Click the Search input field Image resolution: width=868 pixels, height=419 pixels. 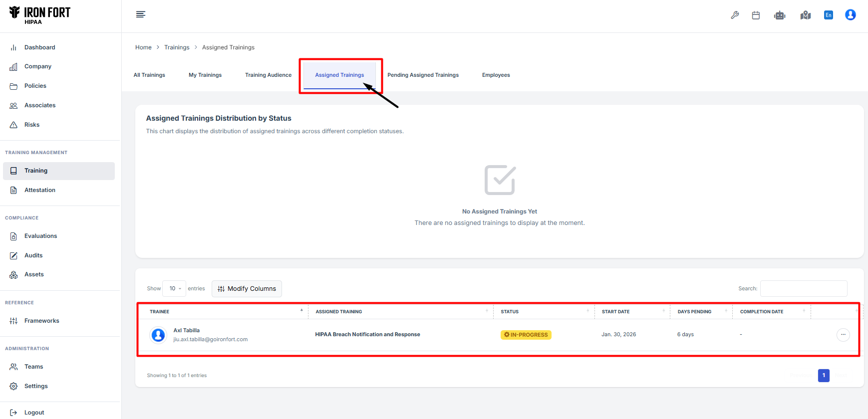click(x=803, y=289)
